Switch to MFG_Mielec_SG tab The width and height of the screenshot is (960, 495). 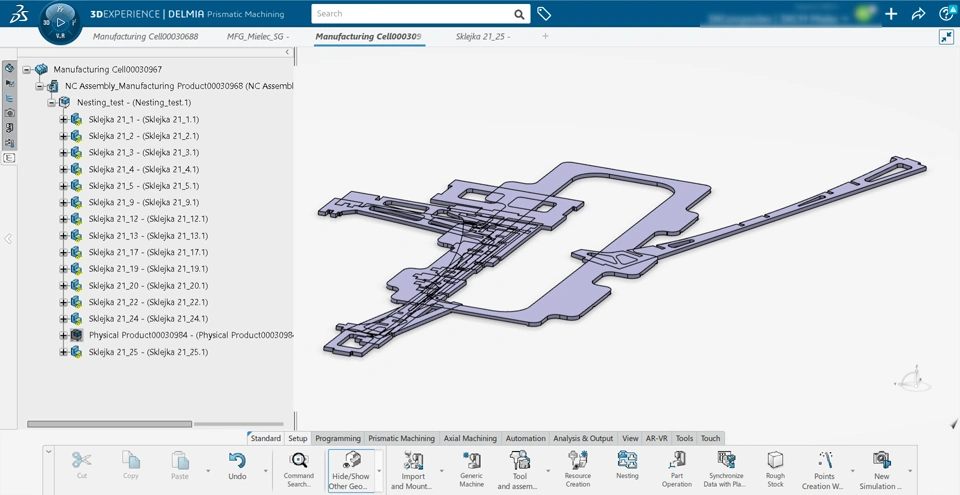click(x=258, y=37)
